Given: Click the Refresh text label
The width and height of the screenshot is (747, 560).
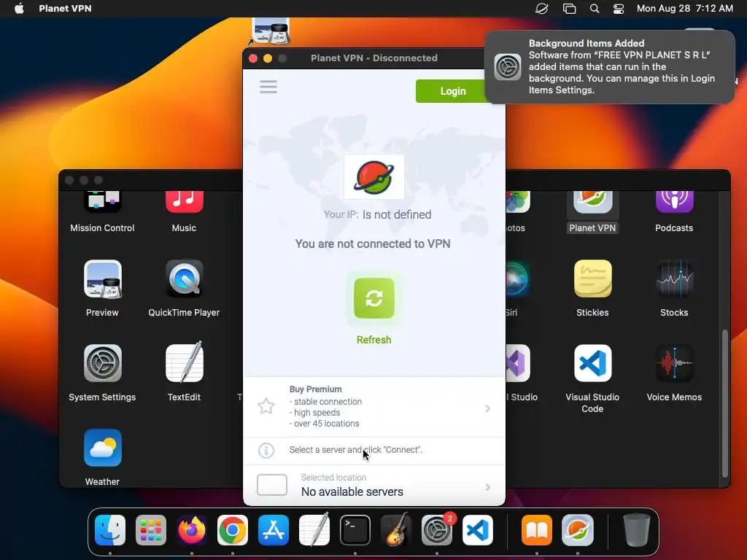Looking at the screenshot, I should (x=374, y=340).
